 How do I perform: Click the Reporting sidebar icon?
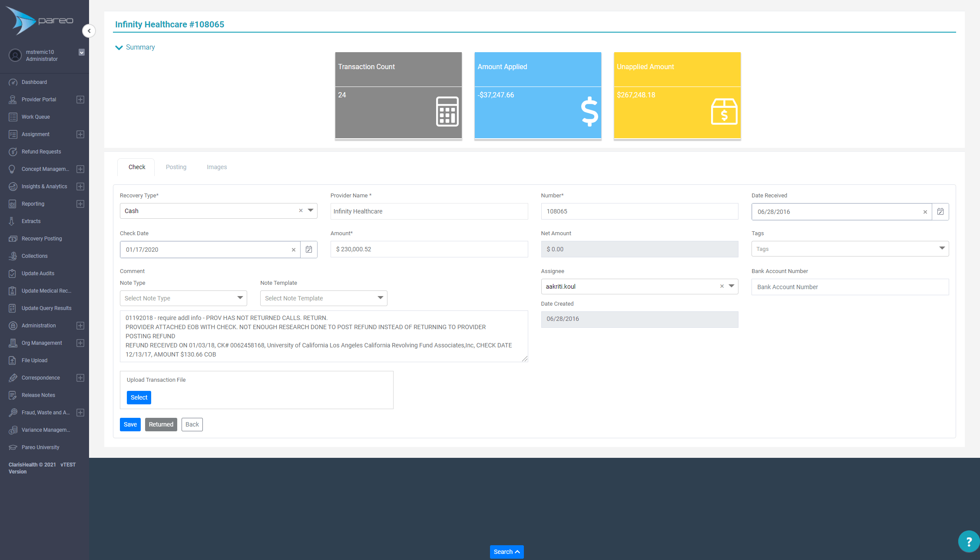(13, 204)
